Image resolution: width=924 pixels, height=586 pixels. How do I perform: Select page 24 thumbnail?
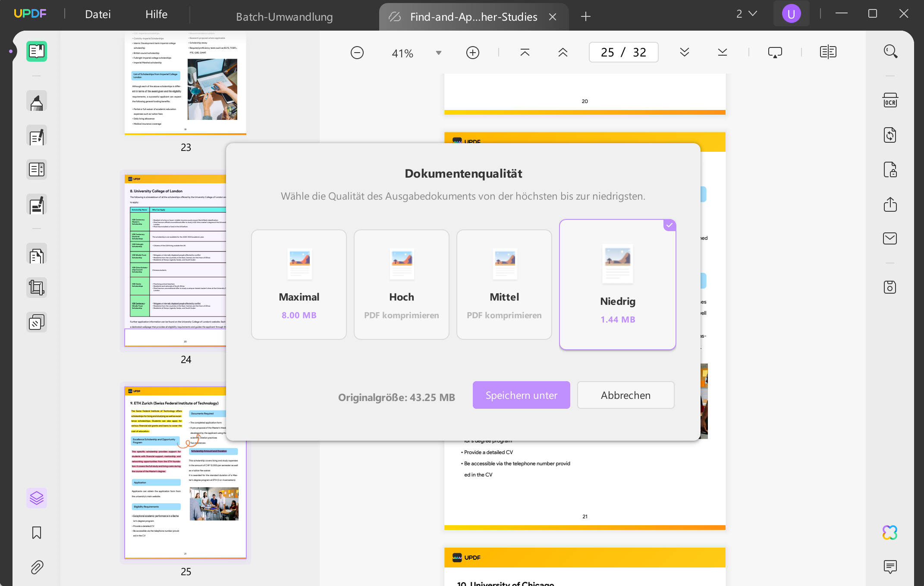175,260
